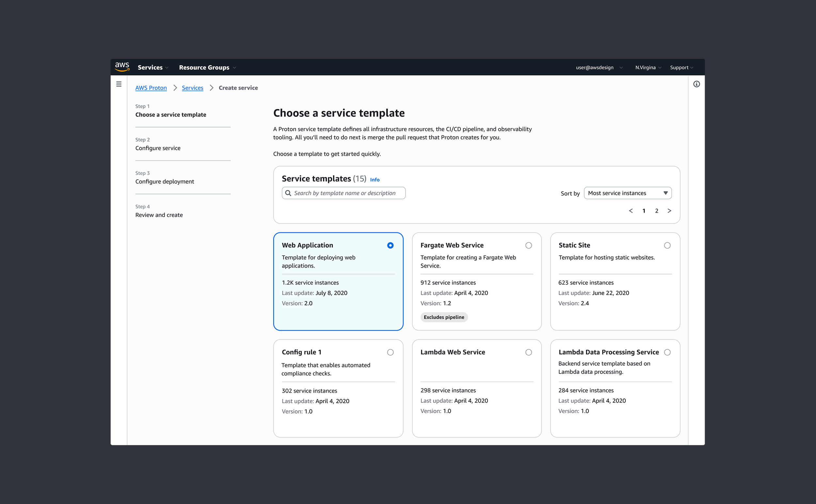Select Lambda Data Processing Service radio
816x504 pixels.
(667, 352)
